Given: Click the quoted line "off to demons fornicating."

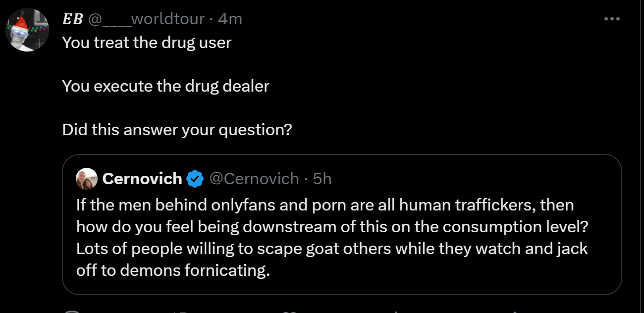Looking at the screenshot, I should click(173, 270).
